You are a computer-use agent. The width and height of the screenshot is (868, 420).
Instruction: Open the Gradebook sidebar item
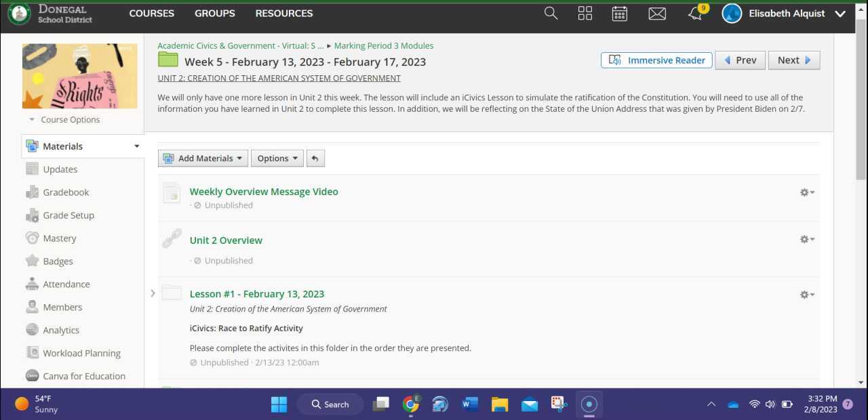pos(66,192)
